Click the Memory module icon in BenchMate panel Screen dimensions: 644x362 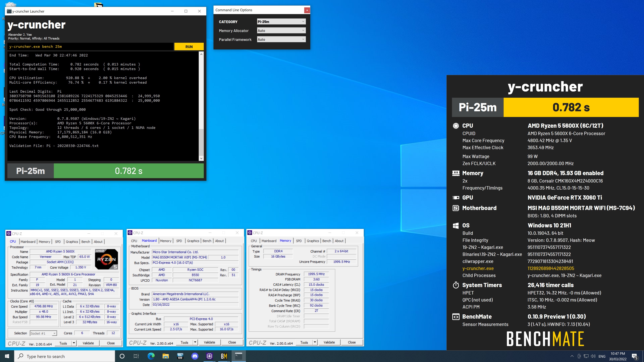[456, 173]
